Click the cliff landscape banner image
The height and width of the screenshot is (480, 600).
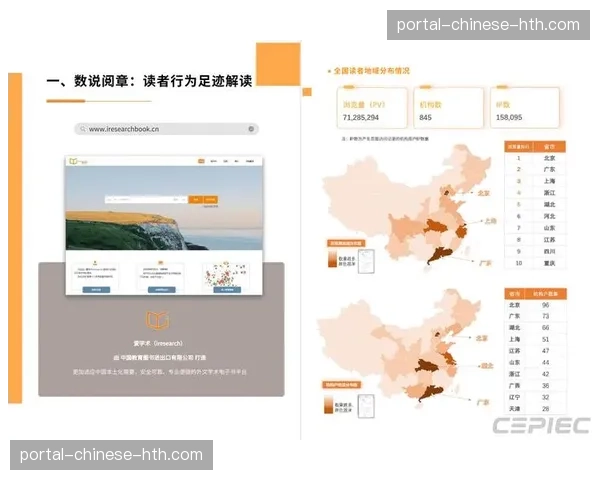pos(164,208)
